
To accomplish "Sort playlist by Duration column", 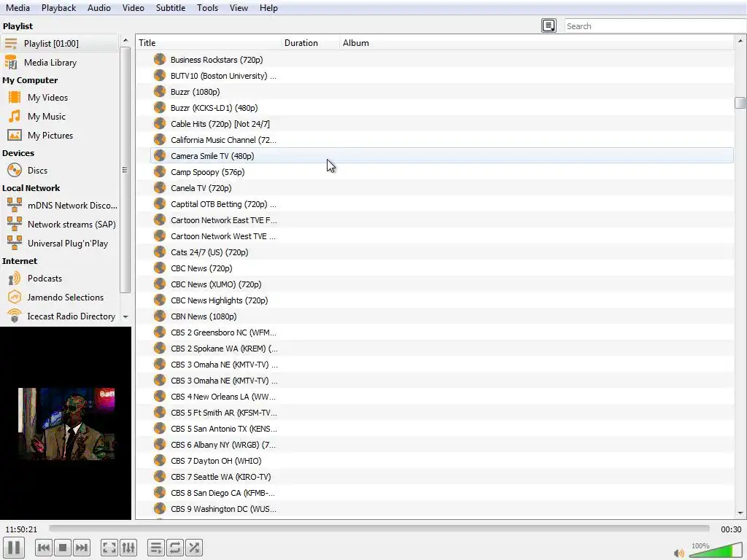I will [311, 43].
